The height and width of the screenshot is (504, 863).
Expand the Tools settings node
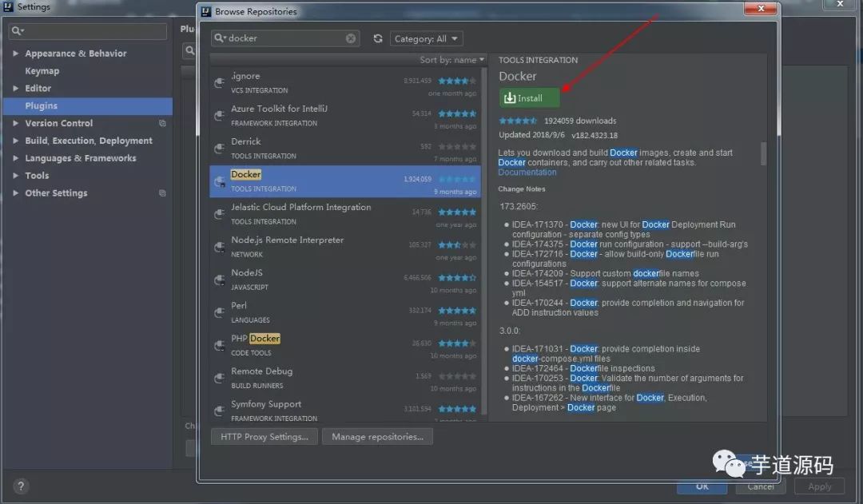[x=15, y=176]
